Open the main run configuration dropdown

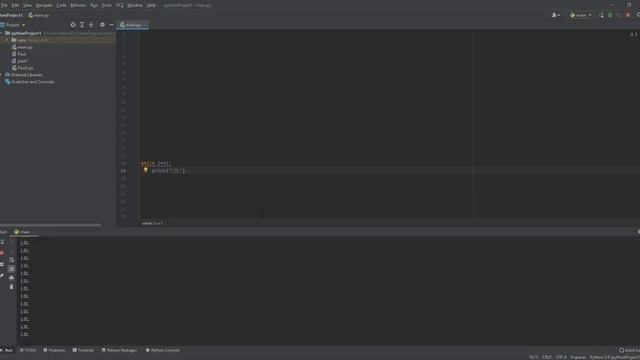coord(581,15)
